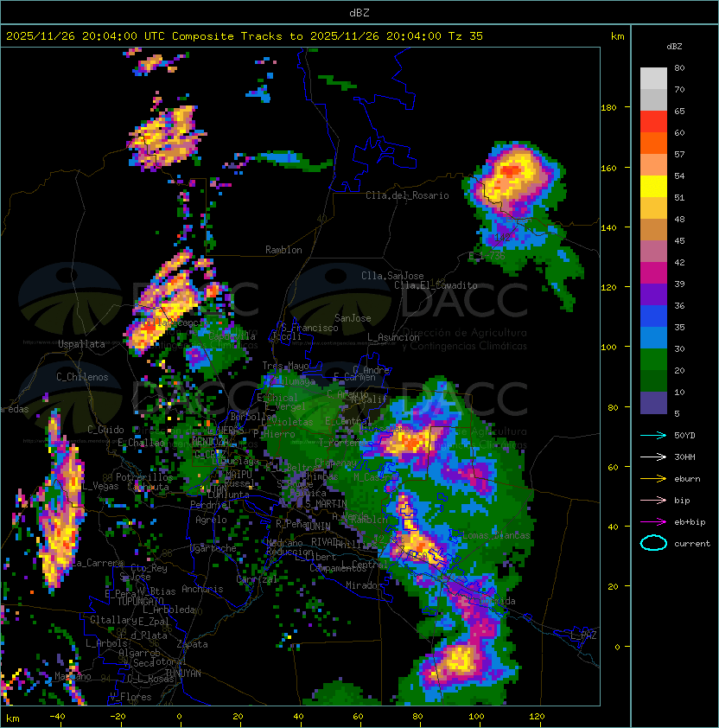Click the 'C_Chilenos' place label
The height and width of the screenshot is (728, 719).
(x=82, y=377)
